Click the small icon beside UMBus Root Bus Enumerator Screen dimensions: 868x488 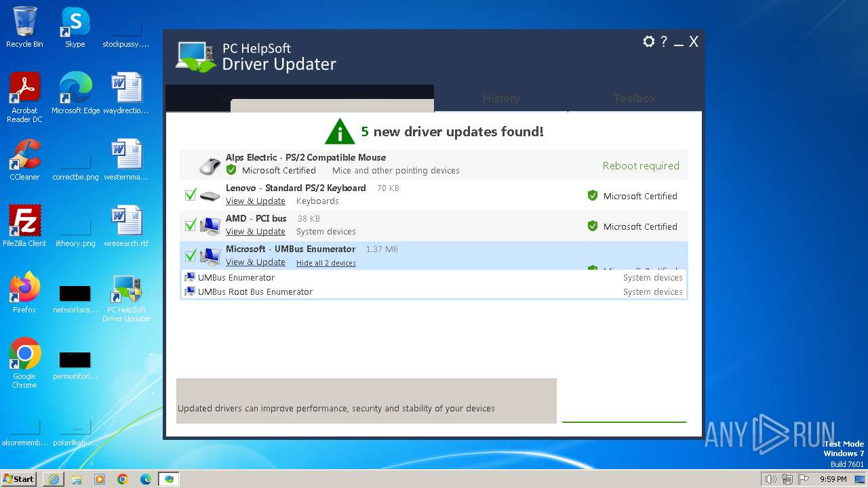click(190, 291)
